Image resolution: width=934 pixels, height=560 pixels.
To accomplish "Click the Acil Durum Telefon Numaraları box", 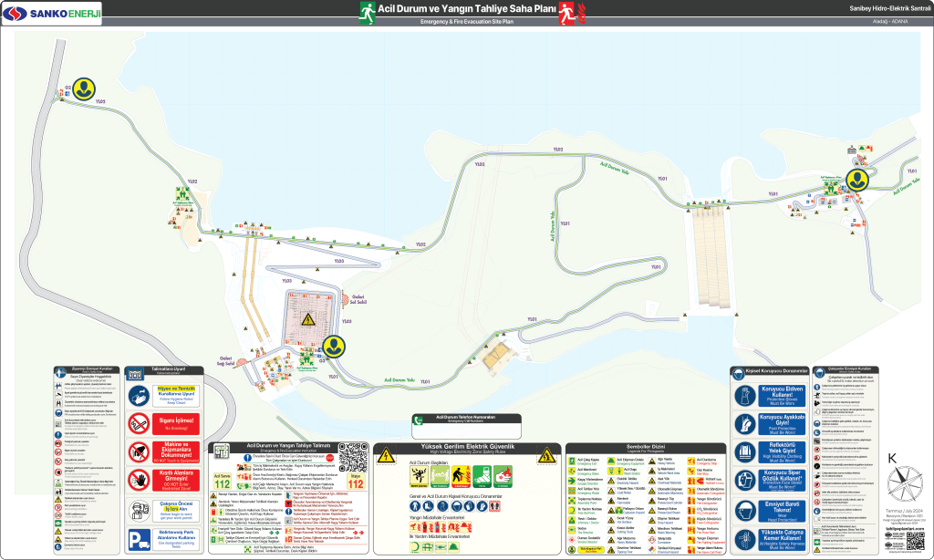I will click(466, 420).
